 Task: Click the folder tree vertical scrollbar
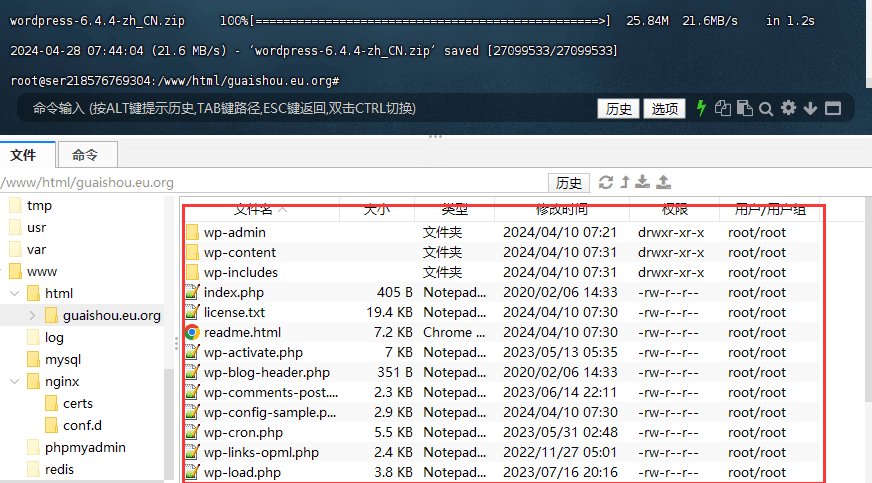click(x=169, y=422)
